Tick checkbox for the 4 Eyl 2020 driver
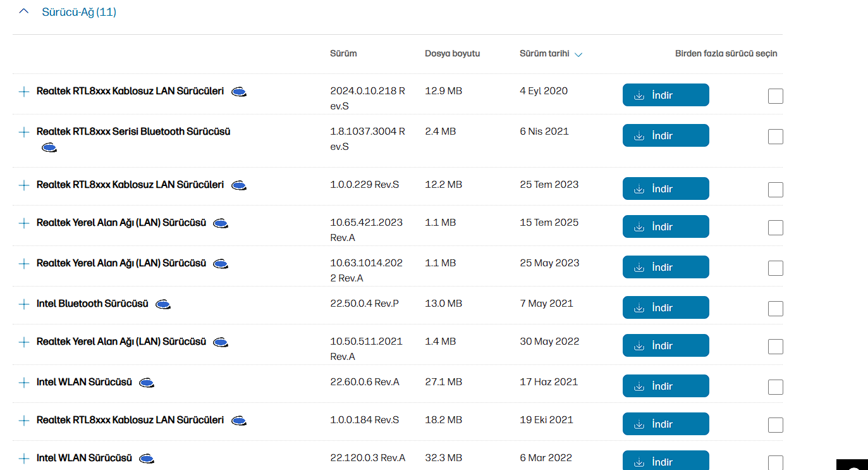This screenshot has height=470, width=868. pyautogui.click(x=776, y=96)
